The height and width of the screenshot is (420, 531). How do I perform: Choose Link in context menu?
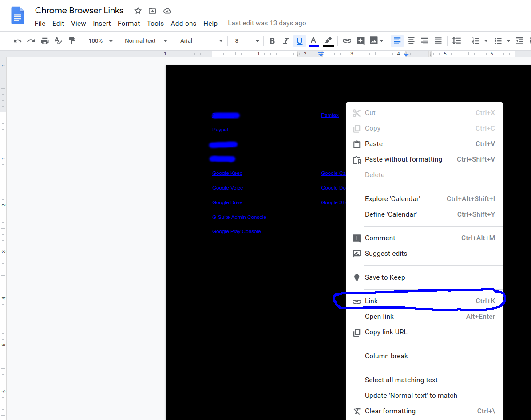424,301
